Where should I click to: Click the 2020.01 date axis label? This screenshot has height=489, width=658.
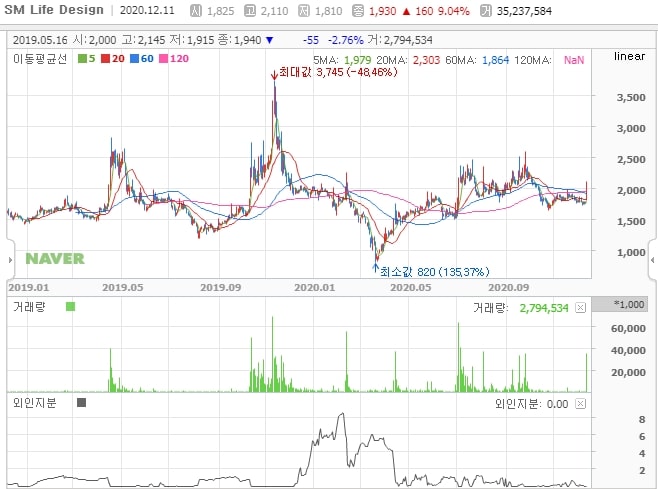[x=315, y=288]
